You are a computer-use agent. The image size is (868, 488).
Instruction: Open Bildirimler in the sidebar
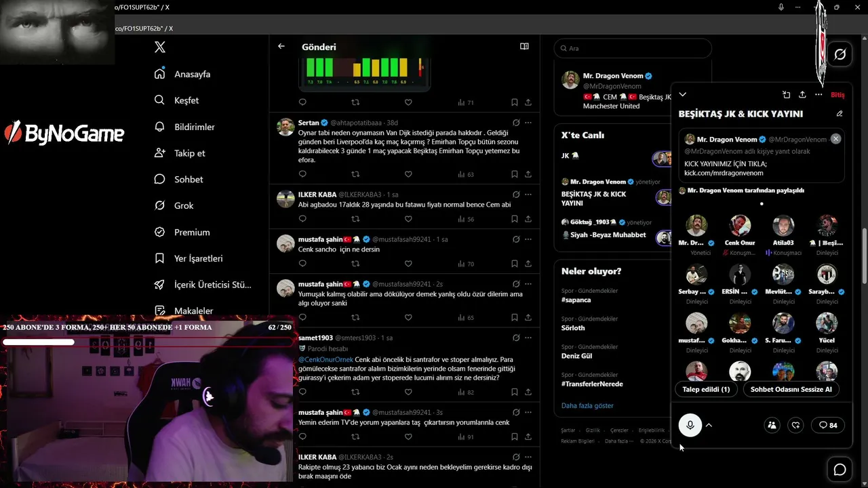[184, 127]
